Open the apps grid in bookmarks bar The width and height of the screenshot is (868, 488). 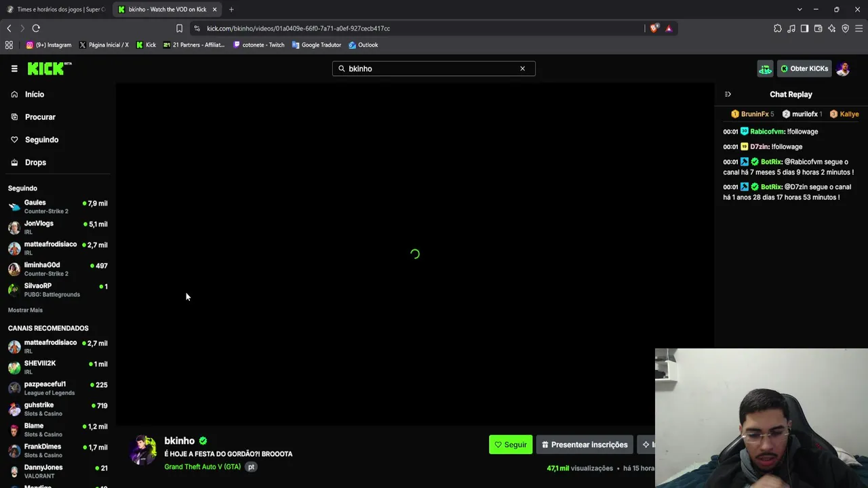(9, 45)
